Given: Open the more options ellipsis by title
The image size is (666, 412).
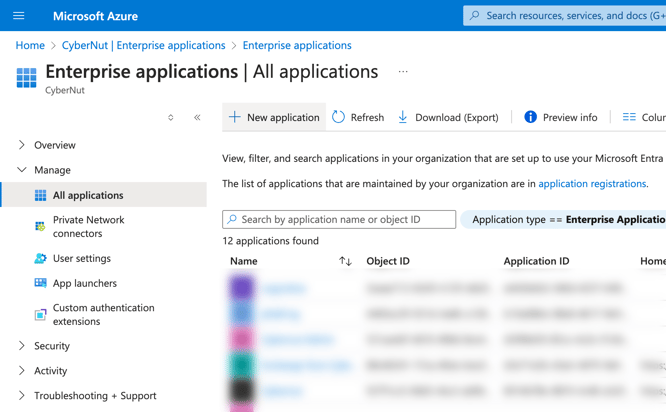Looking at the screenshot, I should click(403, 72).
